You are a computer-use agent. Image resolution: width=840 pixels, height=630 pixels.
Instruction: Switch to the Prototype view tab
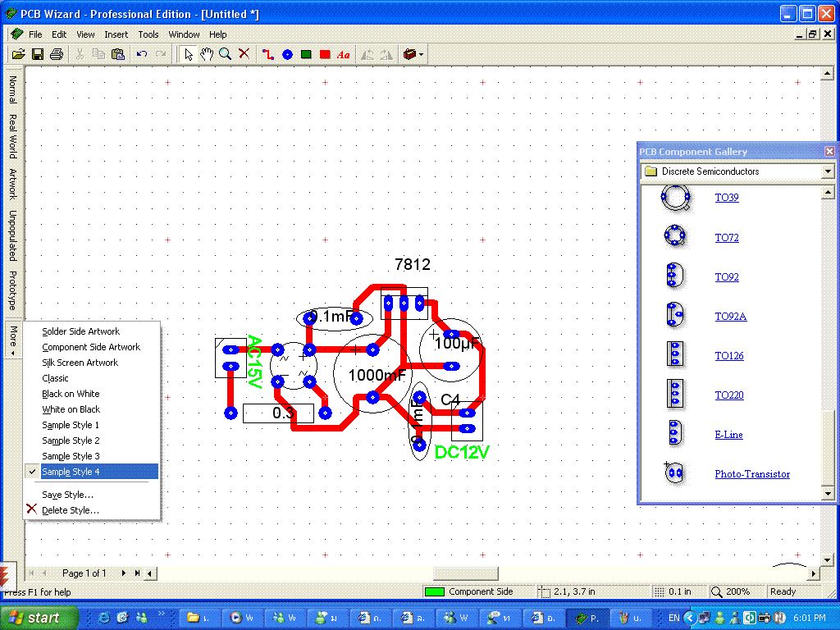(x=13, y=290)
